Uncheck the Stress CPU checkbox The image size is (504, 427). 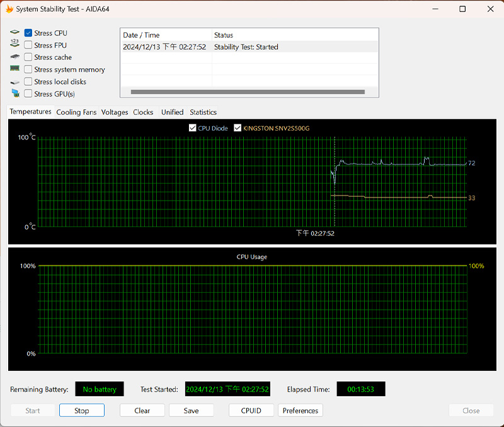tap(28, 33)
